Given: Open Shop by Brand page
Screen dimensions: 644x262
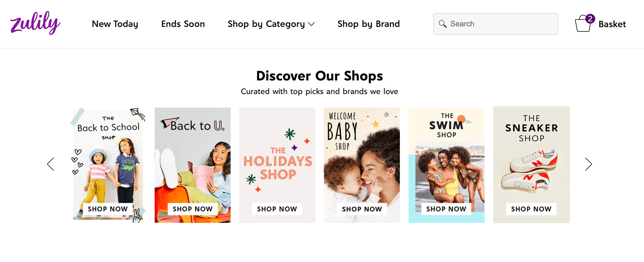Looking at the screenshot, I should tap(368, 24).
